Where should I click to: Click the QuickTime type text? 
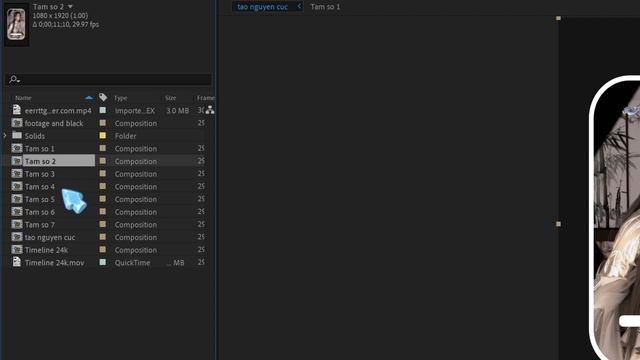[x=132, y=262]
